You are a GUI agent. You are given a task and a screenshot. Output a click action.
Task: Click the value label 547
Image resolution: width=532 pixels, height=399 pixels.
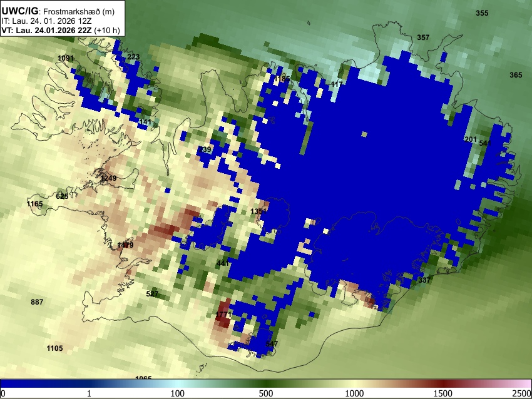point(272,344)
